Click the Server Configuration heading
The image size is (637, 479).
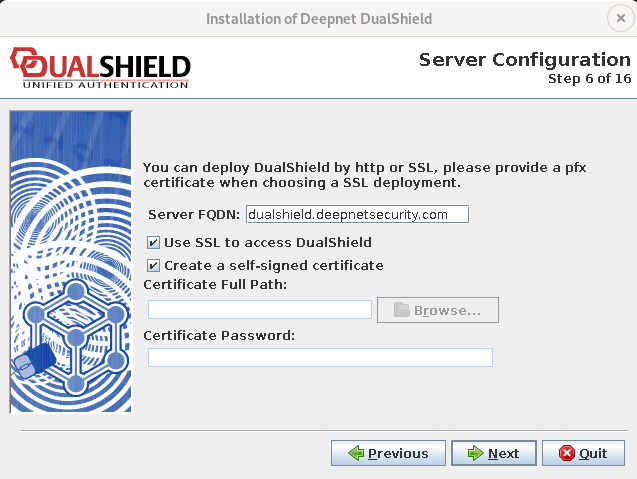coord(524,60)
